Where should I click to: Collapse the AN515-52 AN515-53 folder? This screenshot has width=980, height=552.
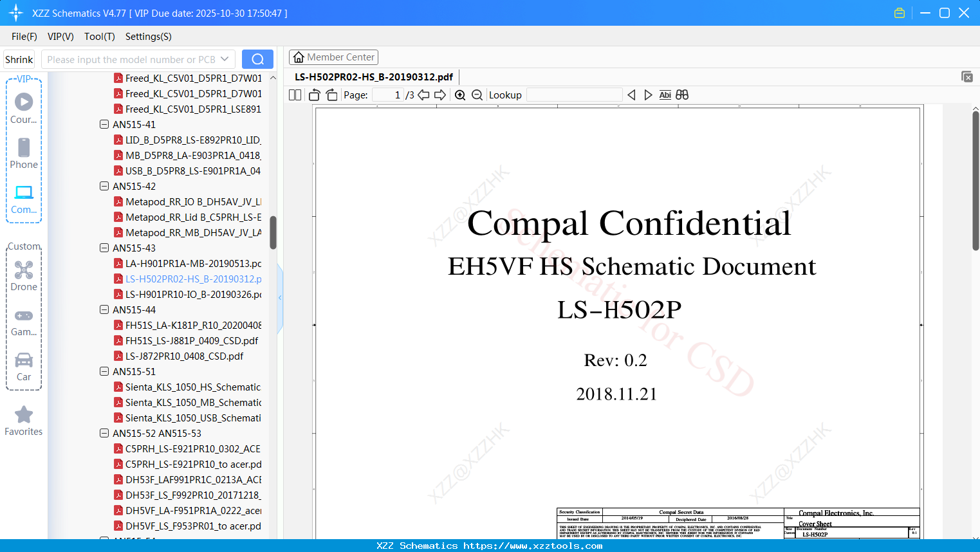click(104, 433)
